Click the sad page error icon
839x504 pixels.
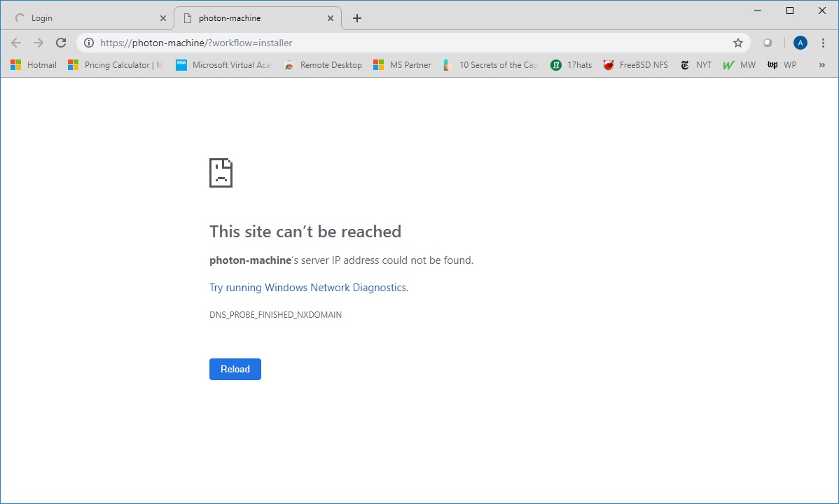[x=221, y=173]
